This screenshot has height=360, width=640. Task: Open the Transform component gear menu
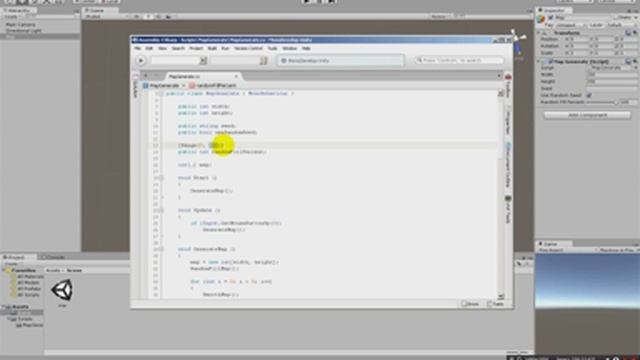point(635,33)
